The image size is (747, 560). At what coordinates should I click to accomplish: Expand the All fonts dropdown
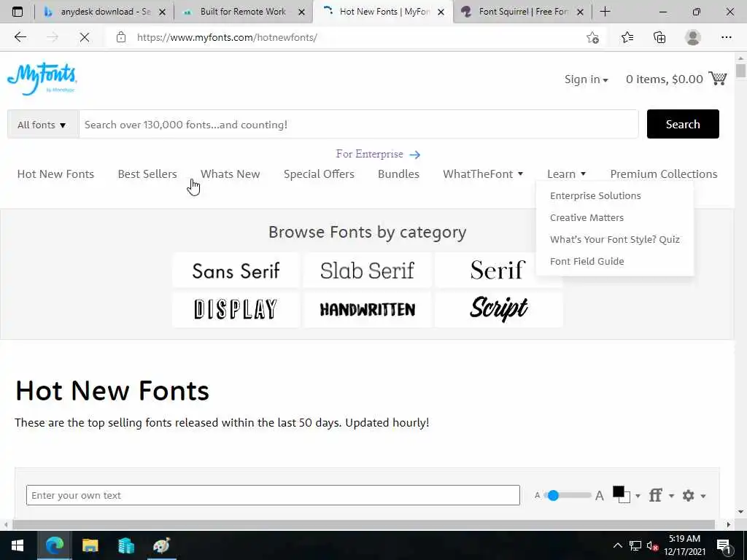[43, 125]
